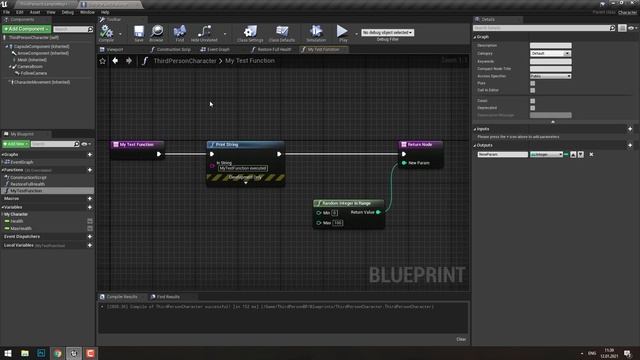Open the Category dropdown showing Default
The width and height of the screenshot is (640, 360).
(550, 53)
